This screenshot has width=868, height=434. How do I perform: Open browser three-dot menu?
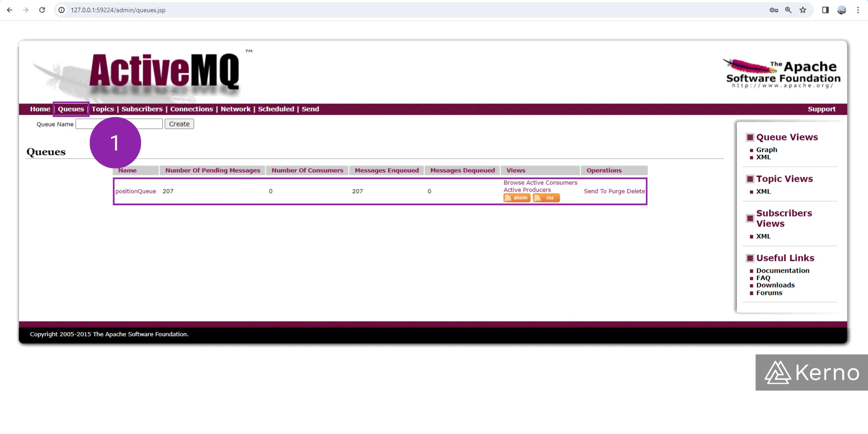click(858, 10)
